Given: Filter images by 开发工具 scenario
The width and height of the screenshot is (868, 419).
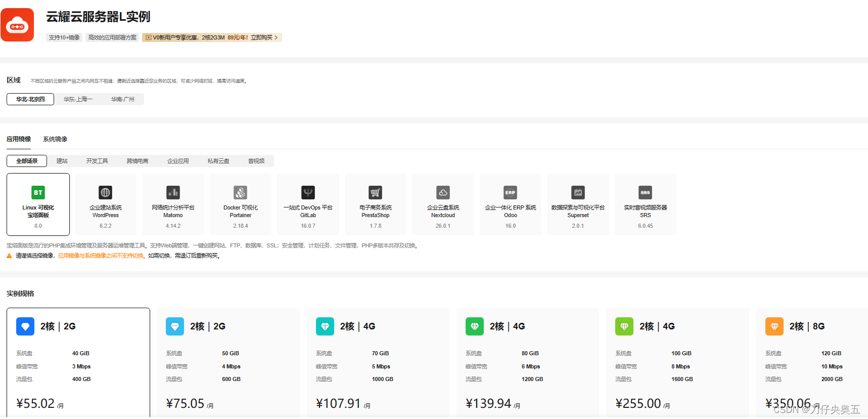Looking at the screenshot, I should 97,161.
